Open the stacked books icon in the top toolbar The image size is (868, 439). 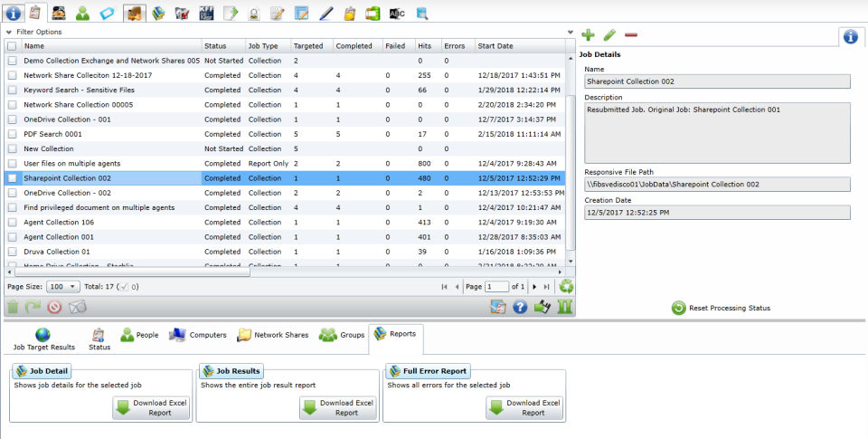pyautogui.click(x=158, y=14)
